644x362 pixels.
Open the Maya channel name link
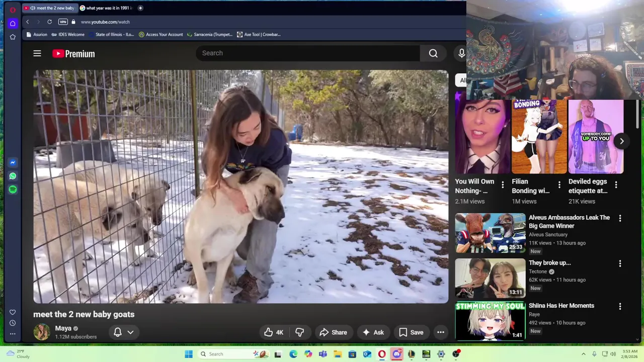(63, 328)
